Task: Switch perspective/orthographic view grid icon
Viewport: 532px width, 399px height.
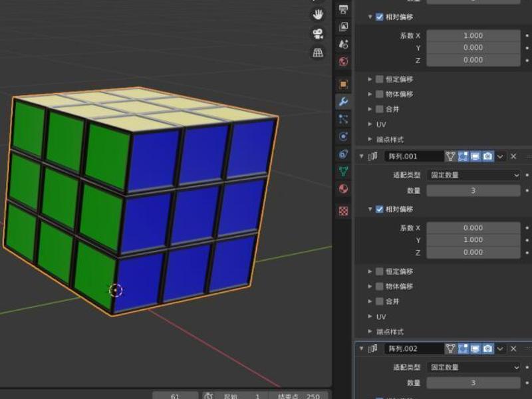Action: (x=318, y=53)
